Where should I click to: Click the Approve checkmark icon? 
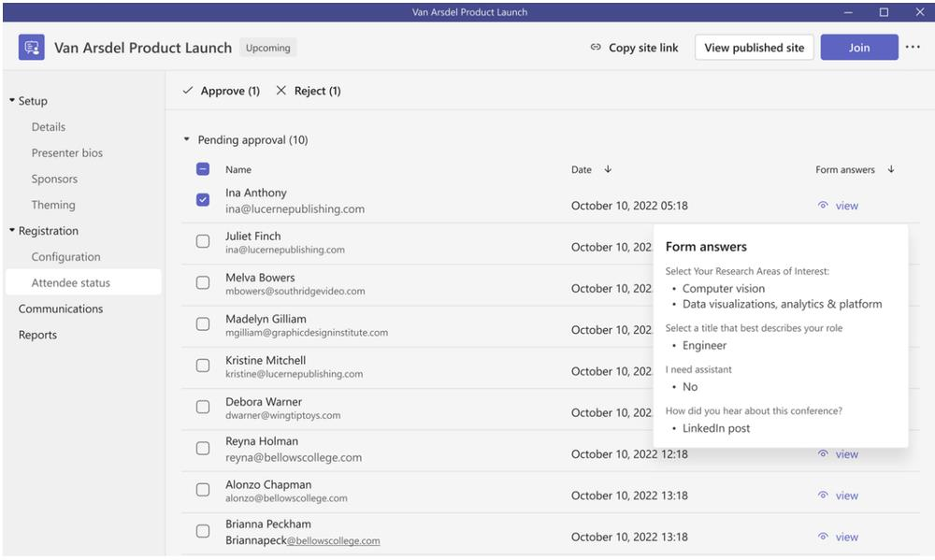pyautogui.click(x=188, y=91)
